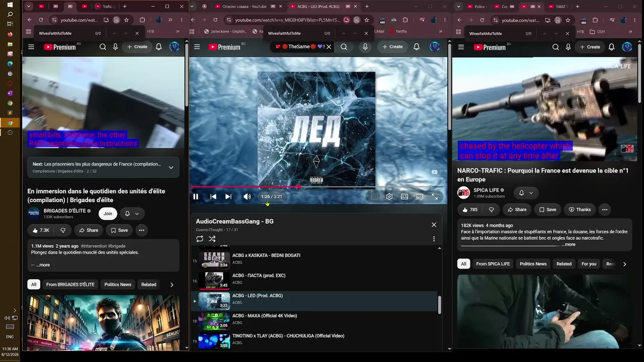Open the Netflix bookmark in the middle window

(x=398, y=31)
